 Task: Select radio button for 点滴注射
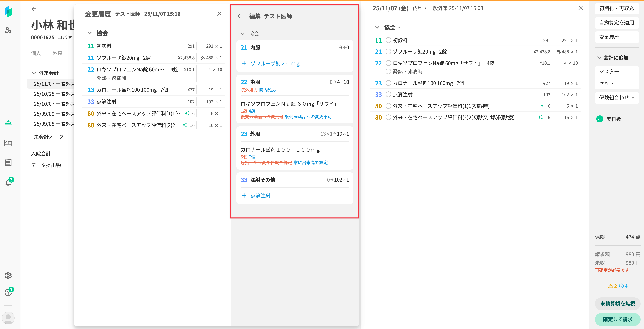388,95
